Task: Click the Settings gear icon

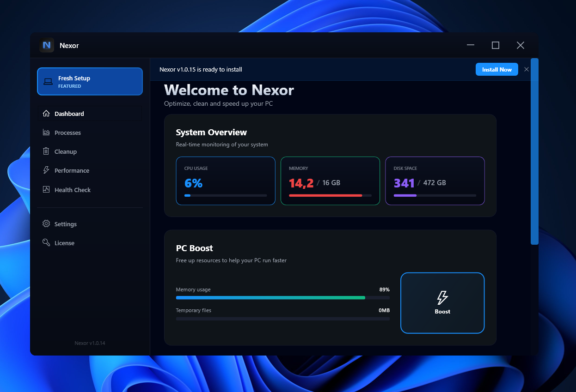Action: click(x=46, y=224)
